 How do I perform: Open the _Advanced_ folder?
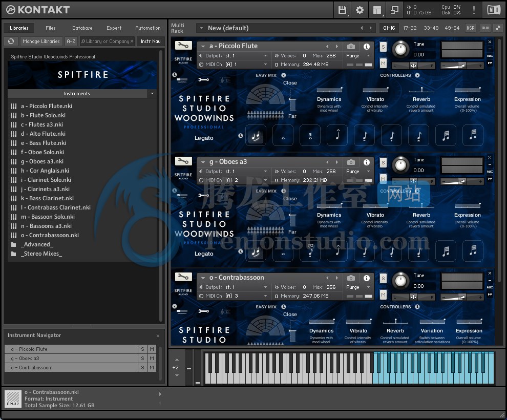click(37, 244)
